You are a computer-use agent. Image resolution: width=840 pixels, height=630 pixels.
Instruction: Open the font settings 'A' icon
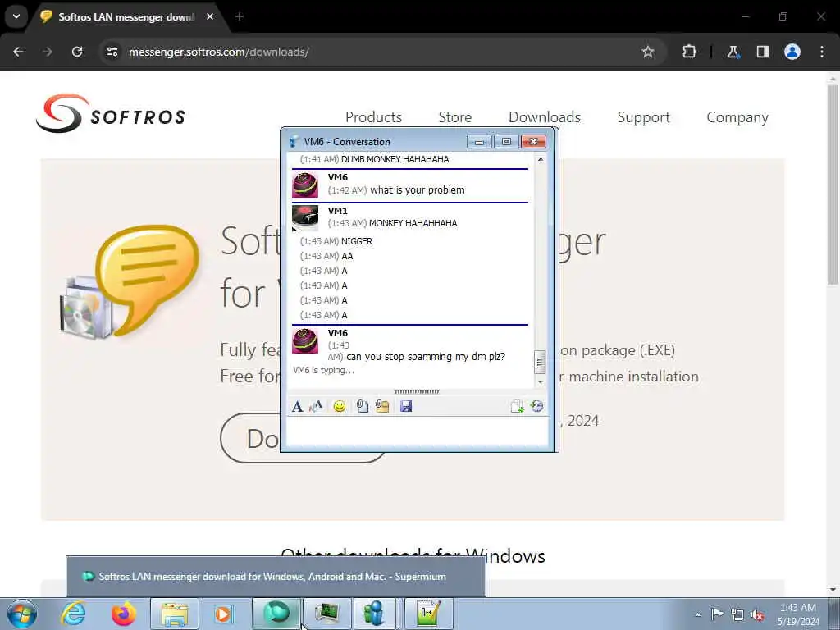[x=297, y=407]
